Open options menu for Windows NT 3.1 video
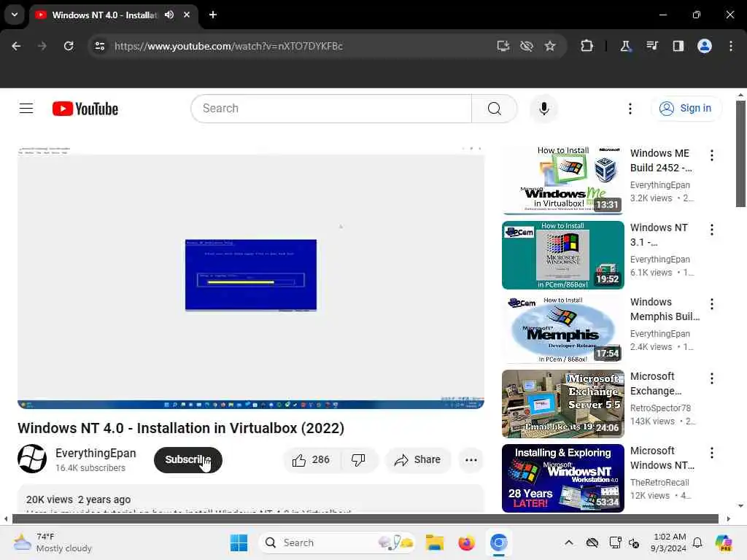This screenshot has height=560, width=747. click(712, 230)
